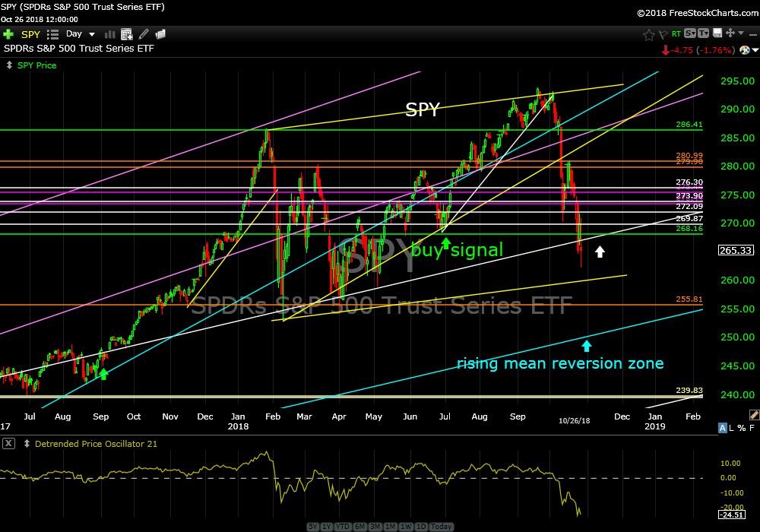Click the floppy disk save icon
The width and height of the screenshot is (760, 532).
pos(717,33)
